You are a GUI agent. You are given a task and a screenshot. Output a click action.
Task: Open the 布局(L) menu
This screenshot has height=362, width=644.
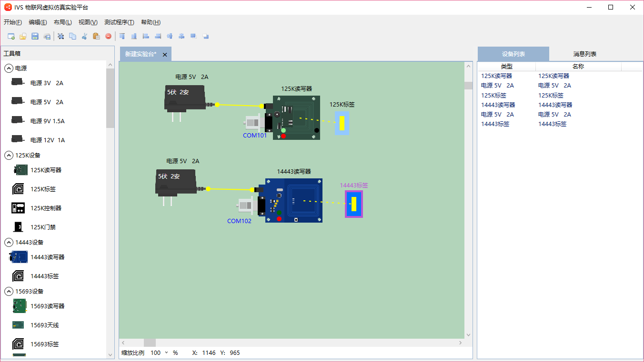pos(62,22)
